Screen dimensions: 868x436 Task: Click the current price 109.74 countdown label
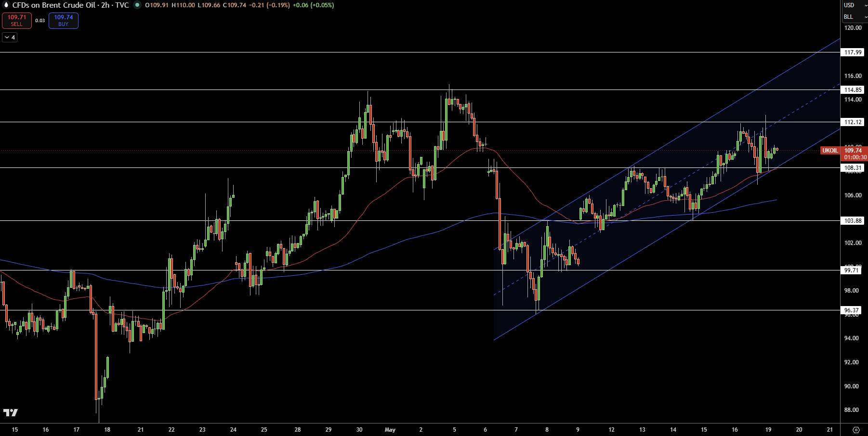pyautogui.click(x=854, y=154)
